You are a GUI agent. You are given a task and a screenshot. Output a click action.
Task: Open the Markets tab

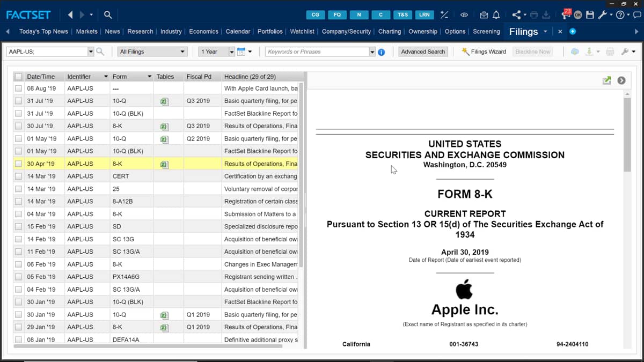point(86,32)
